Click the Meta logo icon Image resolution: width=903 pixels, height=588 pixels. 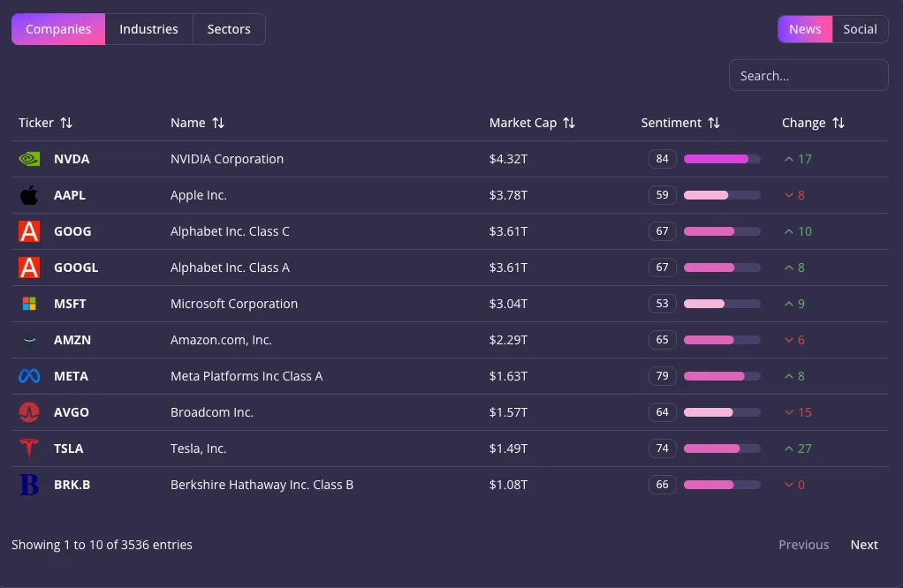29,376
